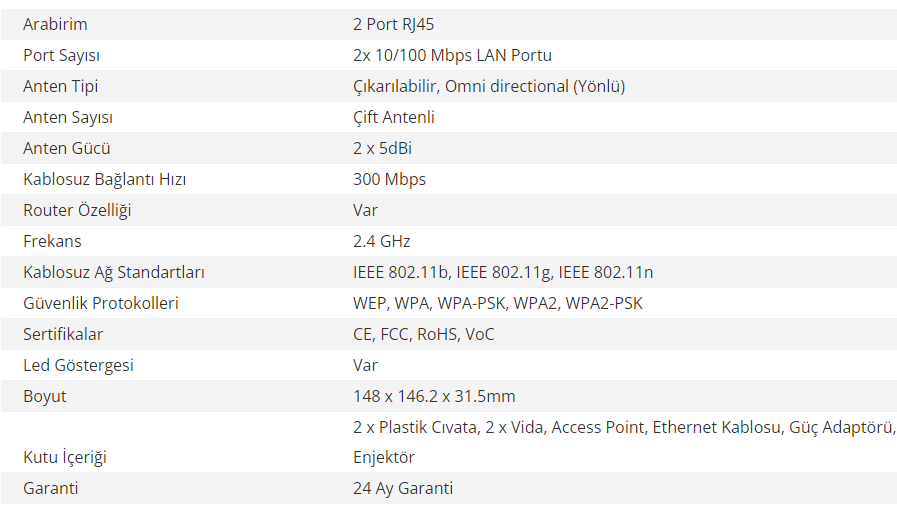Select the Anten Tipi label
The height and width of the screenshot is (515, 897).
point(61,86)
